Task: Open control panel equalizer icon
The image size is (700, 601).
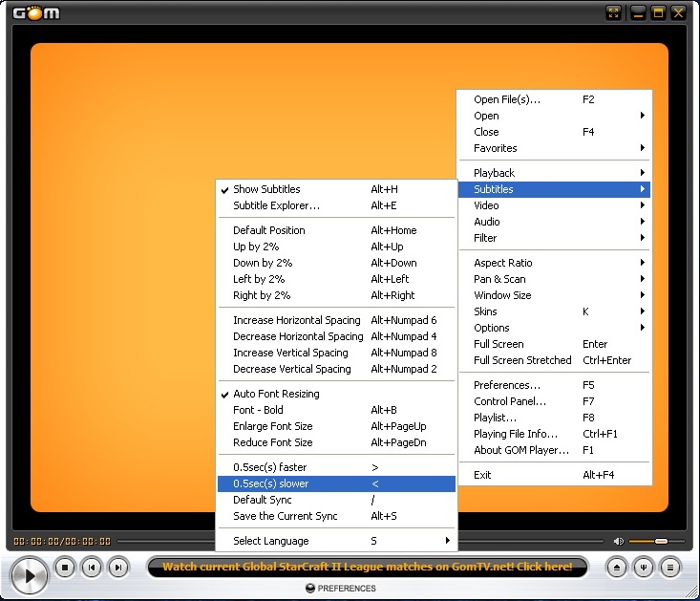Action: pyautogui.click(x=644, y=568)
